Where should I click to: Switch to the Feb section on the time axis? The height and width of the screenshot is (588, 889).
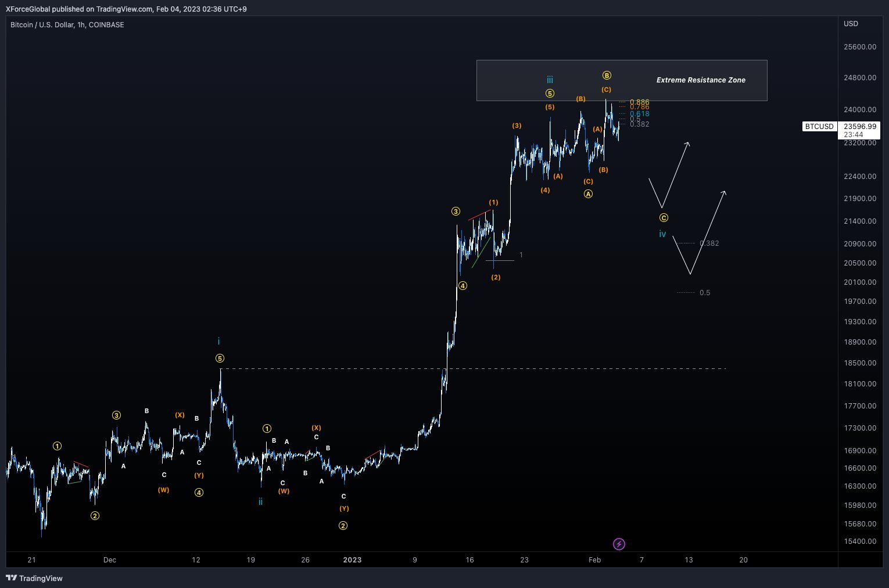594,560
